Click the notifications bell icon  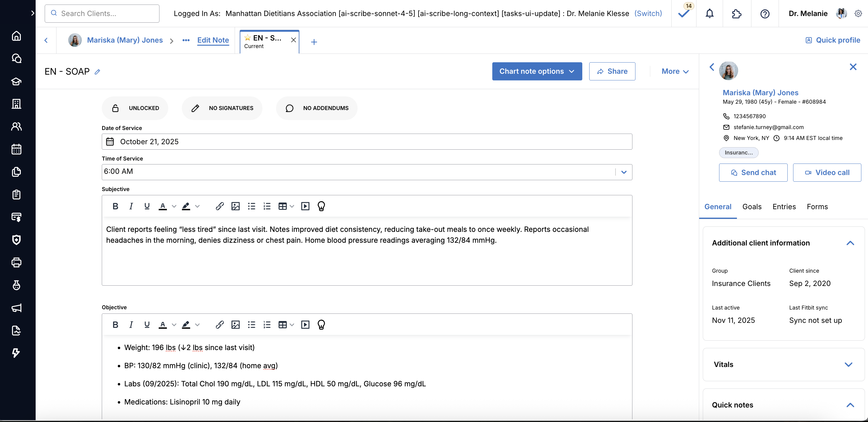click(x=709, y=14)
